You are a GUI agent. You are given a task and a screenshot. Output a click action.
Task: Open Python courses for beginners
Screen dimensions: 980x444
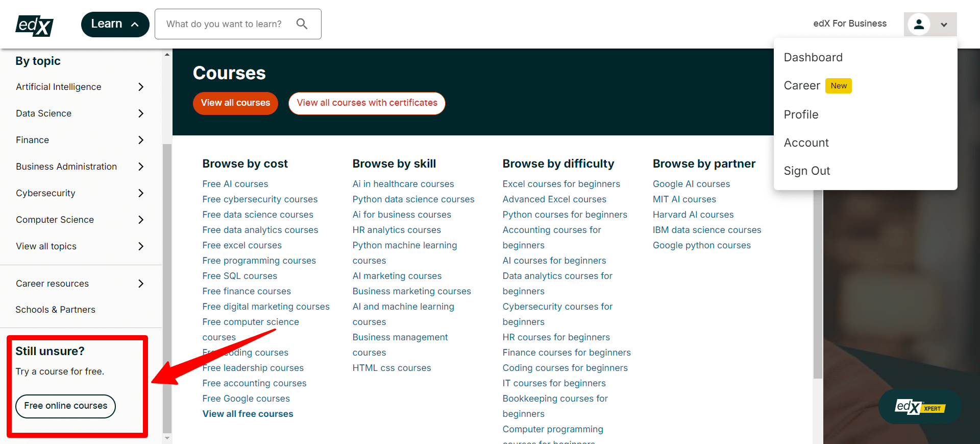565,215
